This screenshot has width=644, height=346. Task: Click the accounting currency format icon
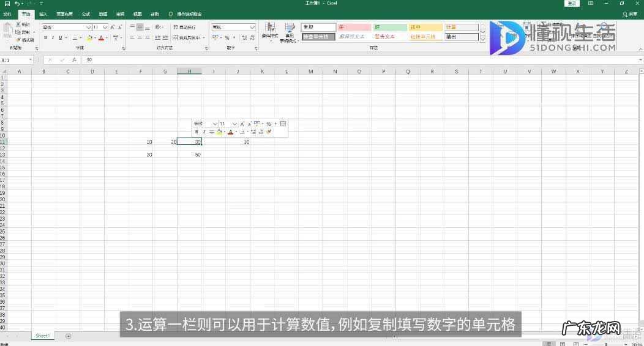(x=215, y=38)
